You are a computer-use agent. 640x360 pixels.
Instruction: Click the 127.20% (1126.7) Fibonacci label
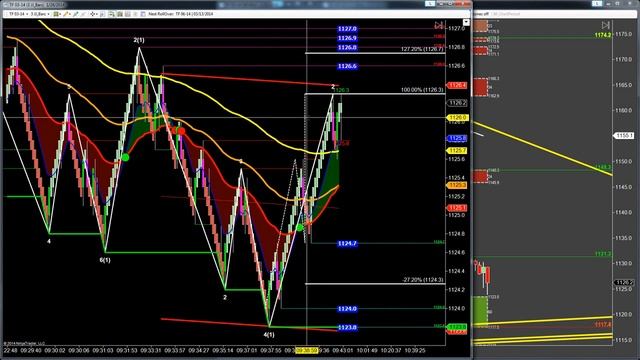(x=422, y=49)
